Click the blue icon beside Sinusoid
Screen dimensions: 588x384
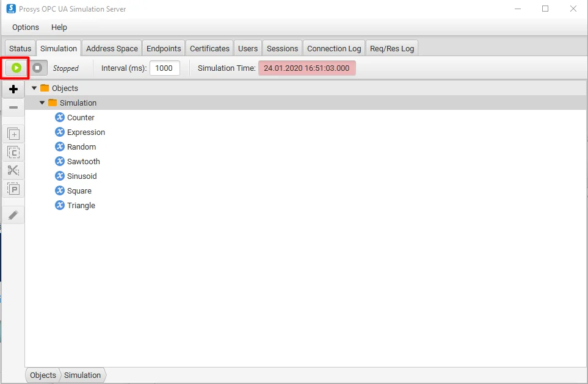coord(60,176)
